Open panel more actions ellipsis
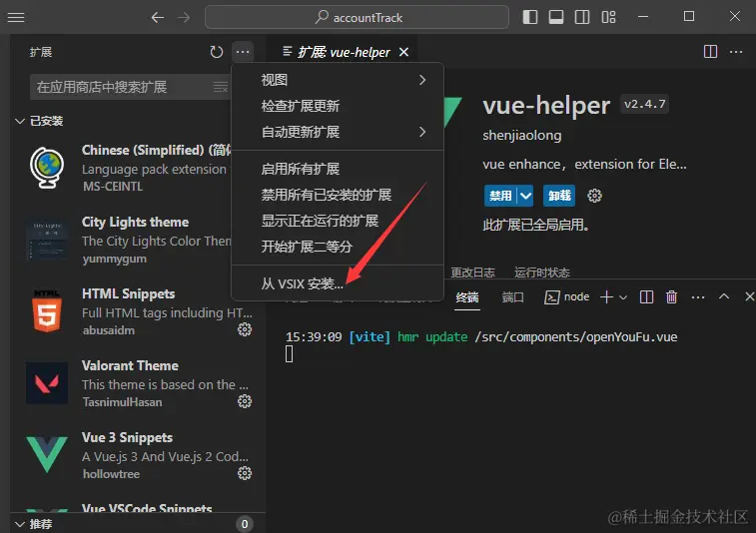Image resolution: width=756 pixels, height=533 pixels. click(698, 296)
